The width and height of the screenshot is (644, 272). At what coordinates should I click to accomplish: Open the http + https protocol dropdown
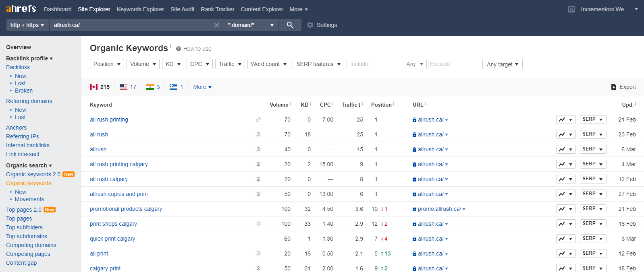pyautogui.click(x=27, y=25)
